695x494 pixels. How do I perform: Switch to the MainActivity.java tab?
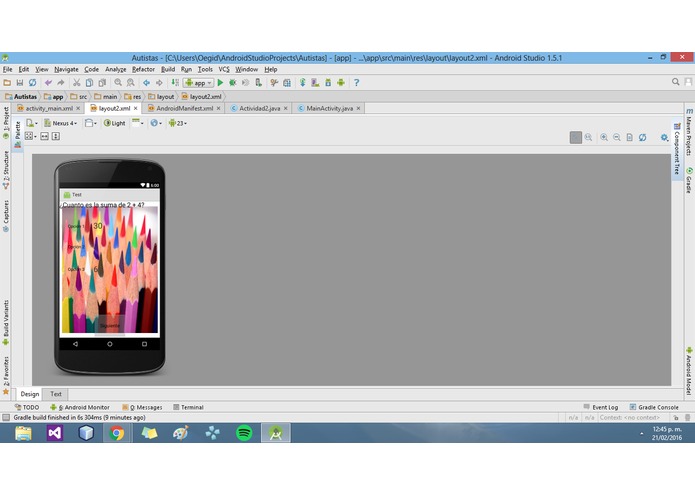[326, 108]
